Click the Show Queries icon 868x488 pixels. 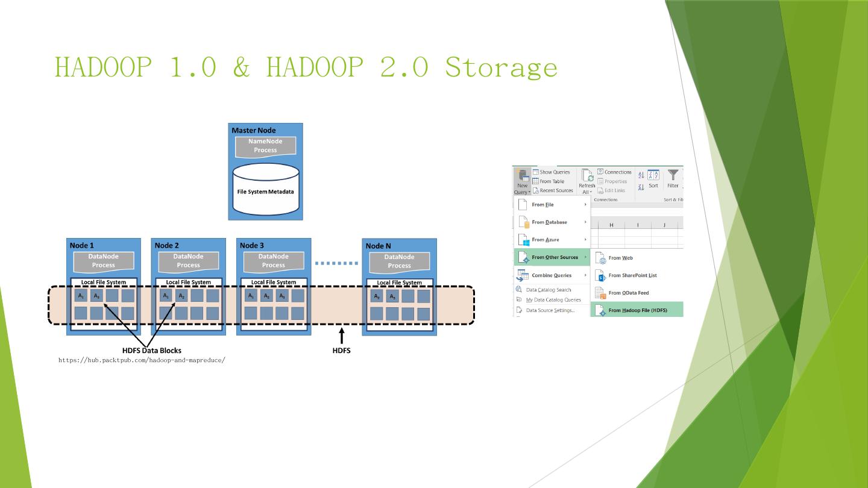pos(536,172)
